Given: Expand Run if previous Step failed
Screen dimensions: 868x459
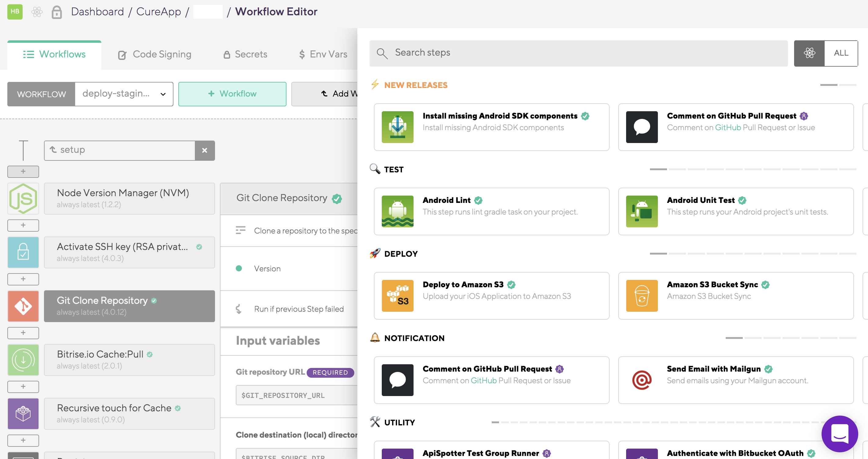Looking at the screenshot, I should [298, 309].
